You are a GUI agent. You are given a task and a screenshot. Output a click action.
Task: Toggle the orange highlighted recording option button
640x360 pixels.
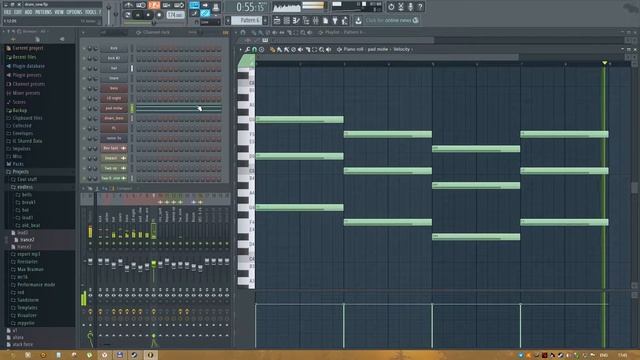coord(154,5)
